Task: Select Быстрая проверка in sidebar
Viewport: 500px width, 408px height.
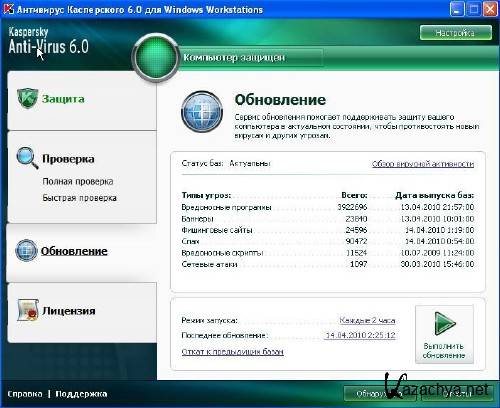Action: 79,198
